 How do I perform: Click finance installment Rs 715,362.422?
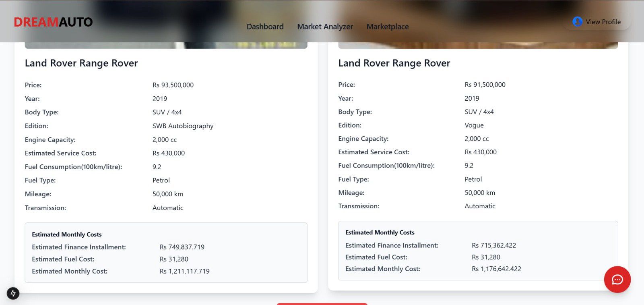pos(493,245)
